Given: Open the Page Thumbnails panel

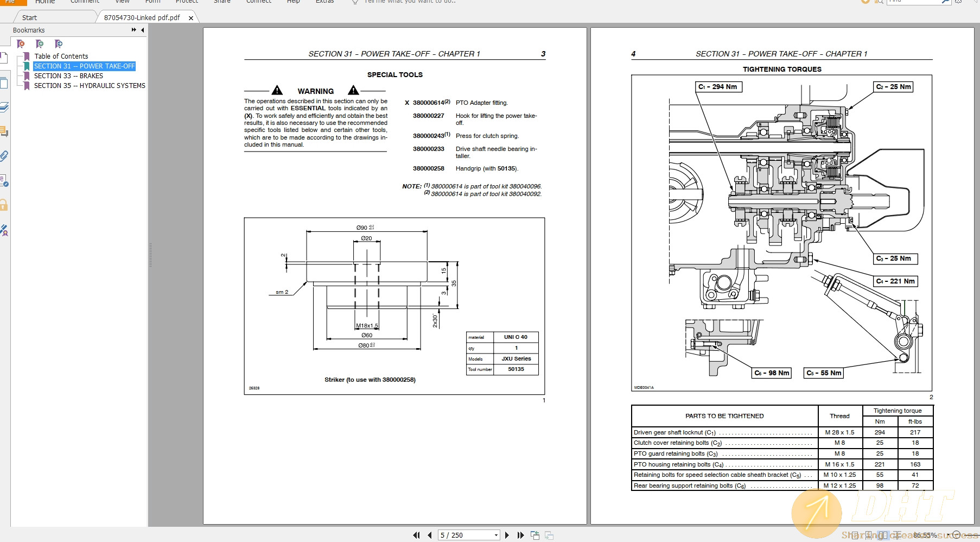Looking at the screenshot, I should (5, 83).
